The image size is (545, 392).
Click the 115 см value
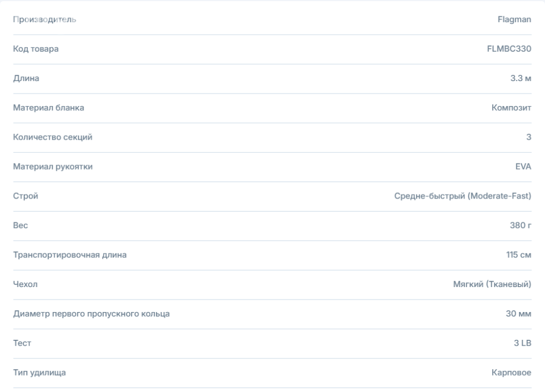click(x=518, y=255)
